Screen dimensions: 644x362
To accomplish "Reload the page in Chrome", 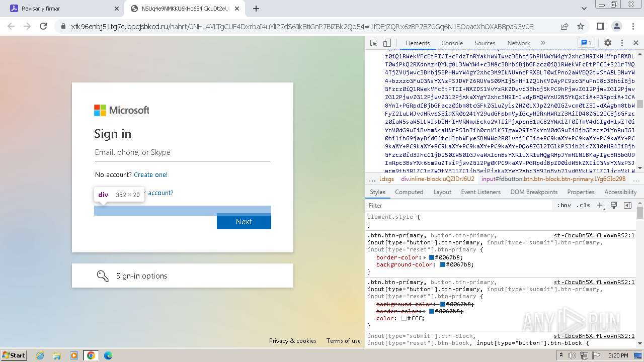I will point(43,26).
